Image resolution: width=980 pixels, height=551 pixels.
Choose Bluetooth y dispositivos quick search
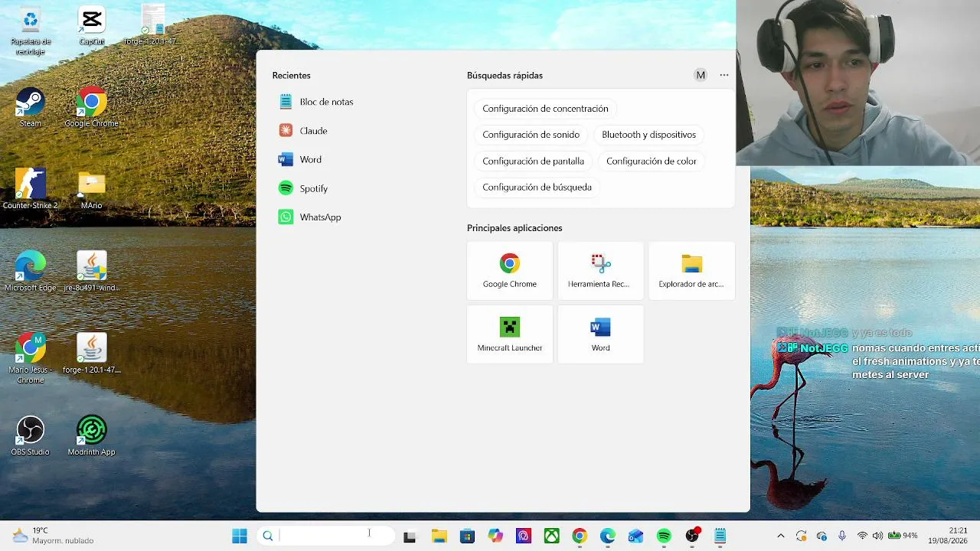tap(648, 135)
